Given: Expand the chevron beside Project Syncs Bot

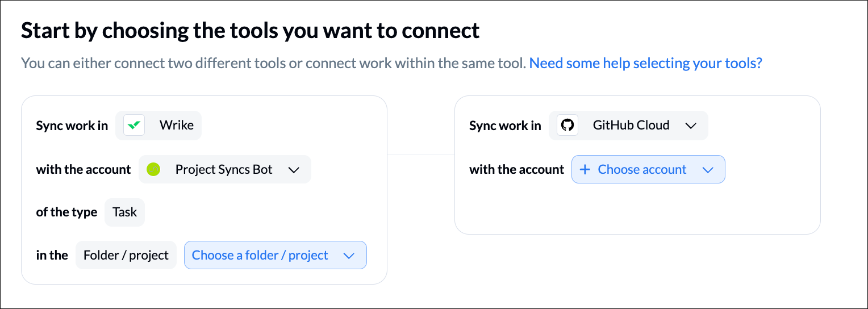Looking at the screenshot, I should pyautogui.click(x=294, y=170).
